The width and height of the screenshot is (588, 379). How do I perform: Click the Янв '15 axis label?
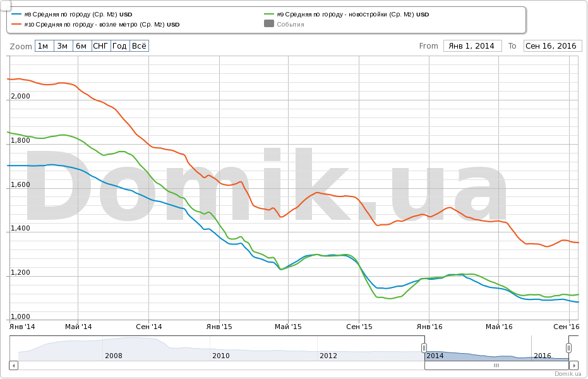pyautogui.click(x=219, y=327)
